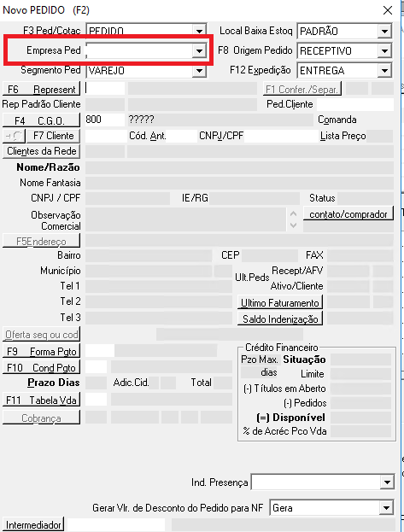The width and height of the screenshot is (404, 532).
Task: Open the Empresa Ped dropdown
Action: tap(199, 51)
